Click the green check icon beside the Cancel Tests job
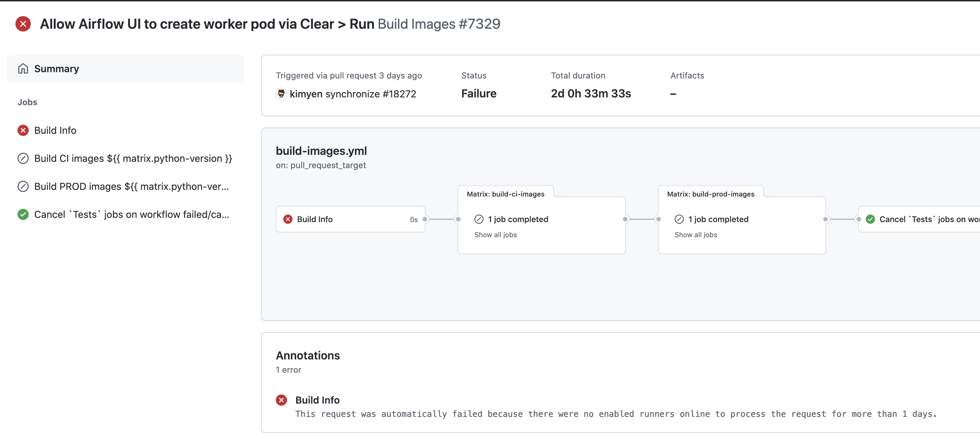The width and height of the screenshot is (980, 433). pyautogui.click(x=23, y=214)
